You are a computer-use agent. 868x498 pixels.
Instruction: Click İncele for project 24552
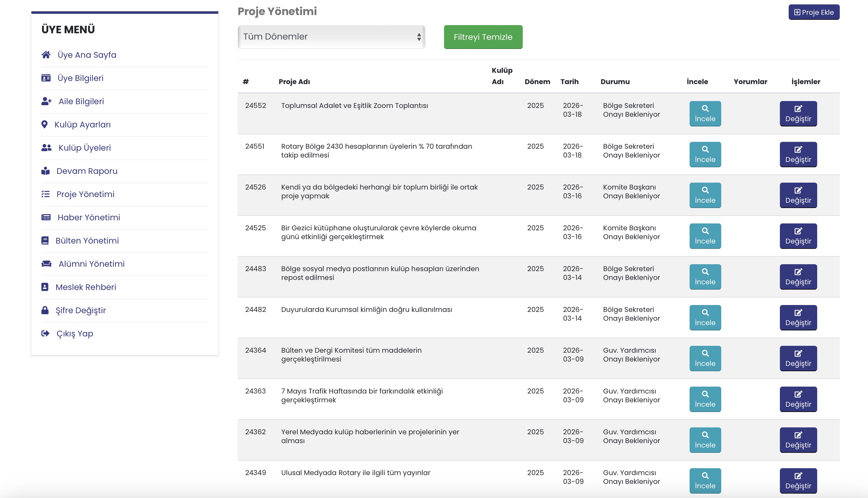[705, 114]
